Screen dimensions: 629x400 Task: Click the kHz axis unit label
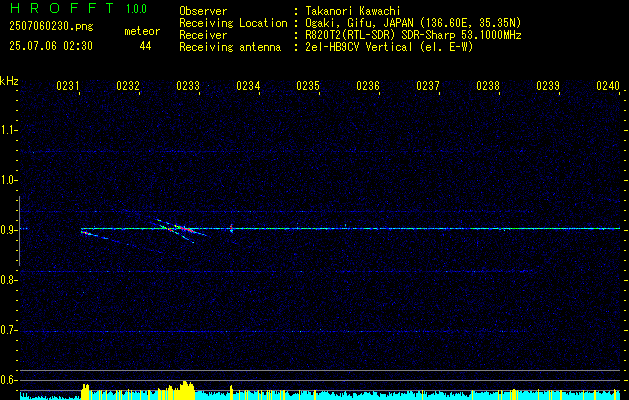click(x=9, y=81)
